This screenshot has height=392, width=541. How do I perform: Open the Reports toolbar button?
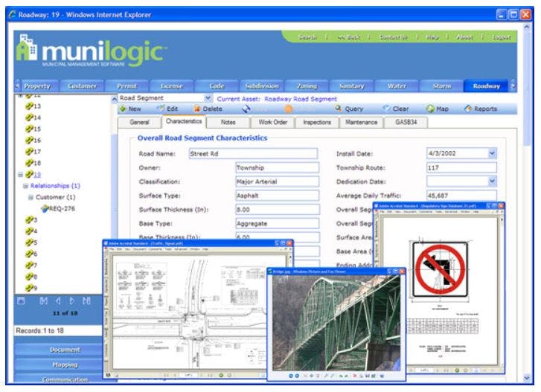[x=481, y=109]
